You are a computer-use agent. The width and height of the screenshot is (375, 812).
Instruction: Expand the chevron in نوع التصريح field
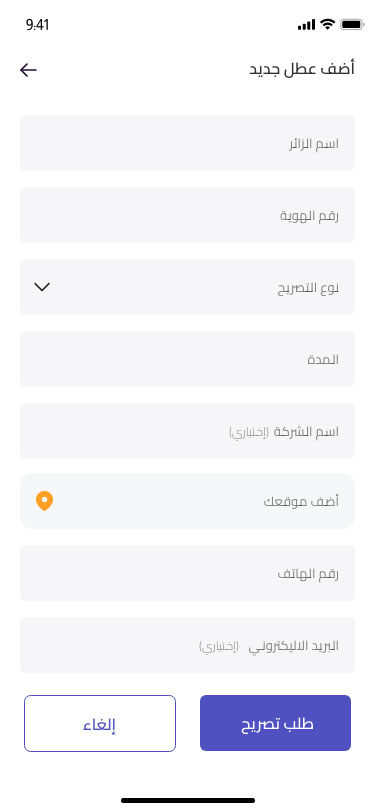click(x=41, y=287)
